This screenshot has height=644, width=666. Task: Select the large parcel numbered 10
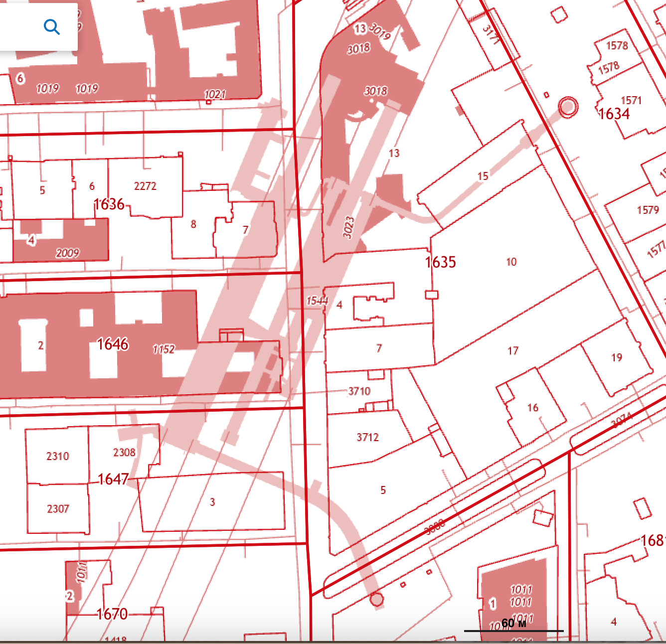[511, 262]
